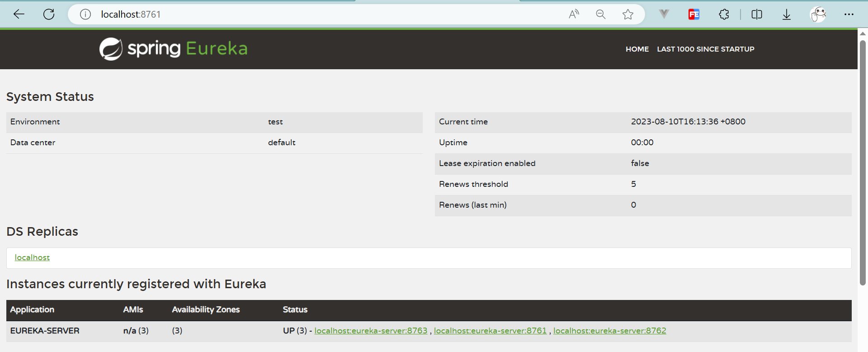
Task: Click the Application column header
Action: (x=32, y=309)
